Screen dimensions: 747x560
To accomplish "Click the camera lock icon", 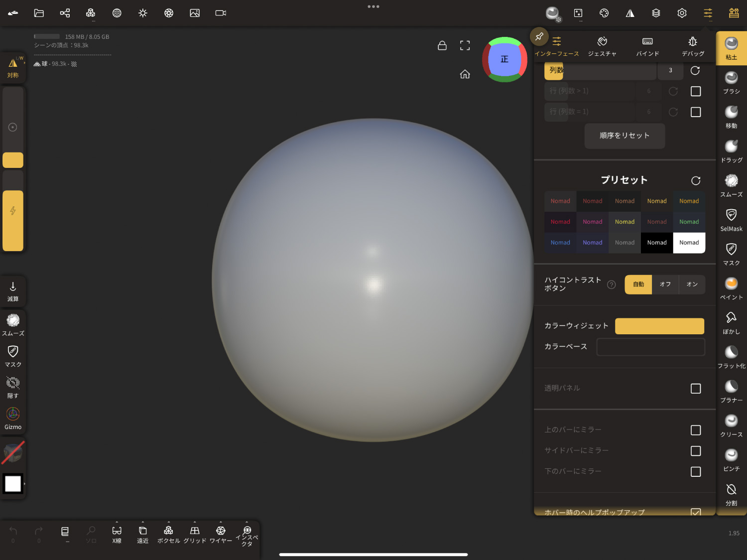I will [442, 46].
